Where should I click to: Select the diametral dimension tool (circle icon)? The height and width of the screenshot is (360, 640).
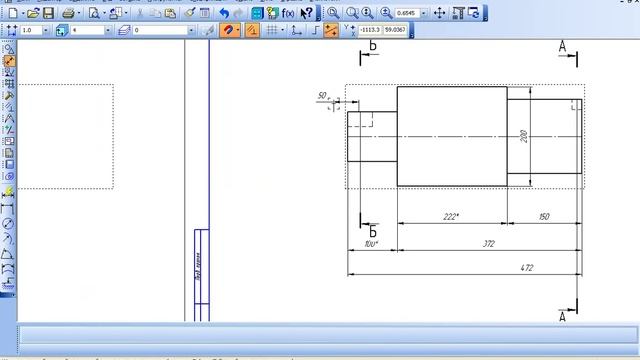coord(8,224)
